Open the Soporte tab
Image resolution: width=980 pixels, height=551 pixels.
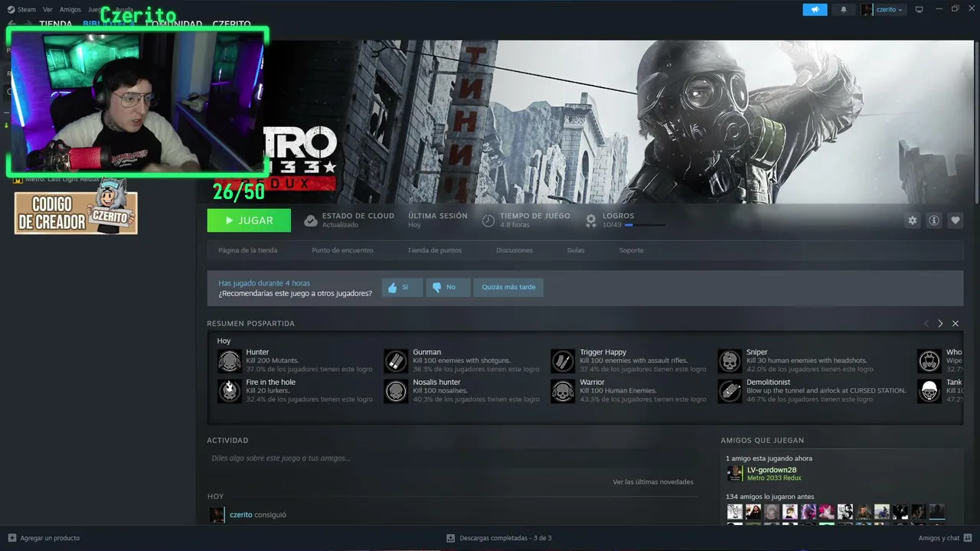(632, 250)
